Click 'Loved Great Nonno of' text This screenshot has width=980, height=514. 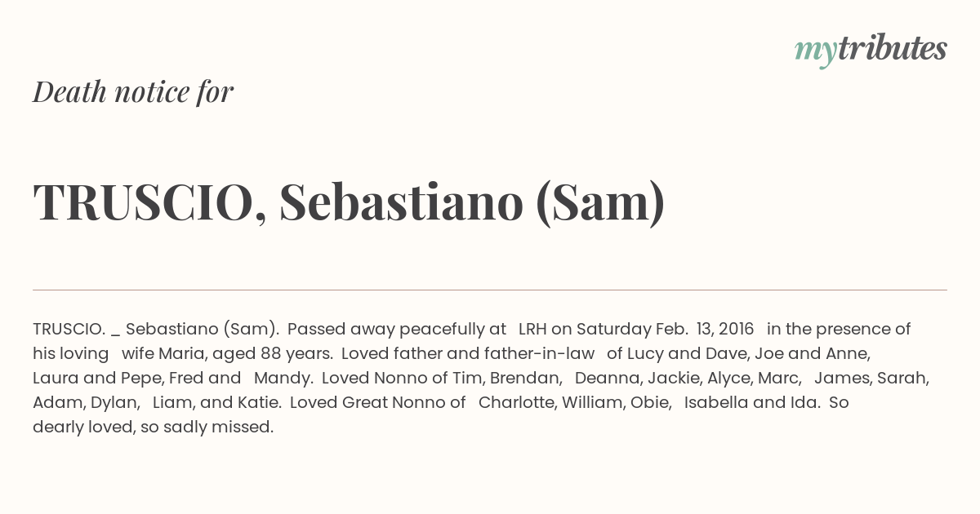point(377,402)
